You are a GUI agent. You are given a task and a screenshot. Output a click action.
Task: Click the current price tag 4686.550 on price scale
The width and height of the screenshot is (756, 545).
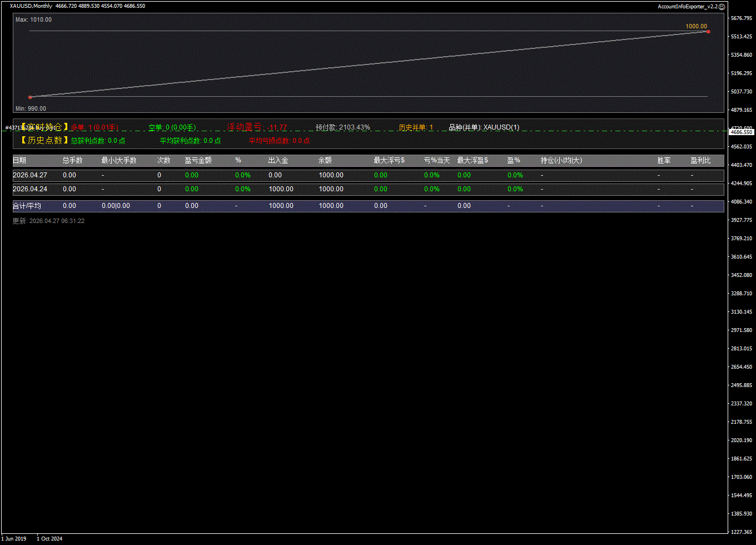[x=741, y=132]
